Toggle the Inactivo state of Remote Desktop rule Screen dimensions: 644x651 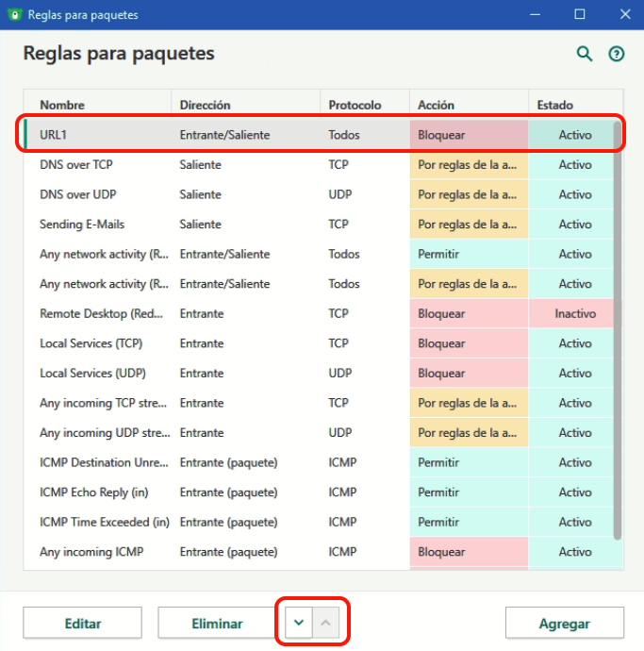coord(574,313)
